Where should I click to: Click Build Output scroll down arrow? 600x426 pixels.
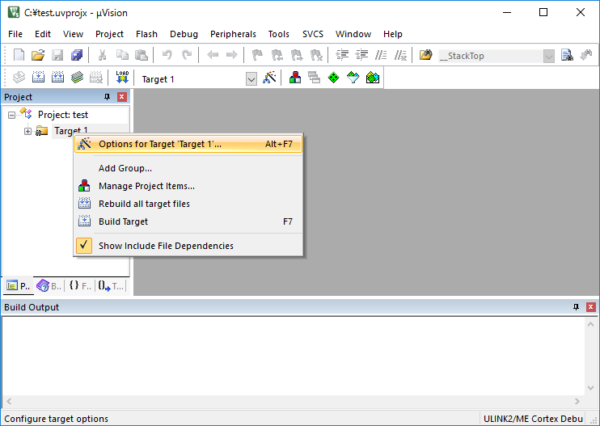click(x=590, y=388)
